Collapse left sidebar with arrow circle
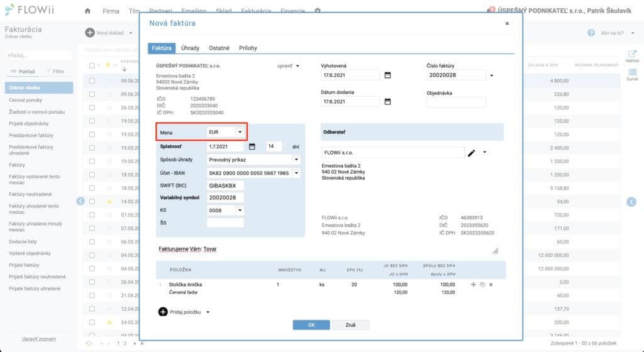The image size is (644, 352). tap(80, 201)
